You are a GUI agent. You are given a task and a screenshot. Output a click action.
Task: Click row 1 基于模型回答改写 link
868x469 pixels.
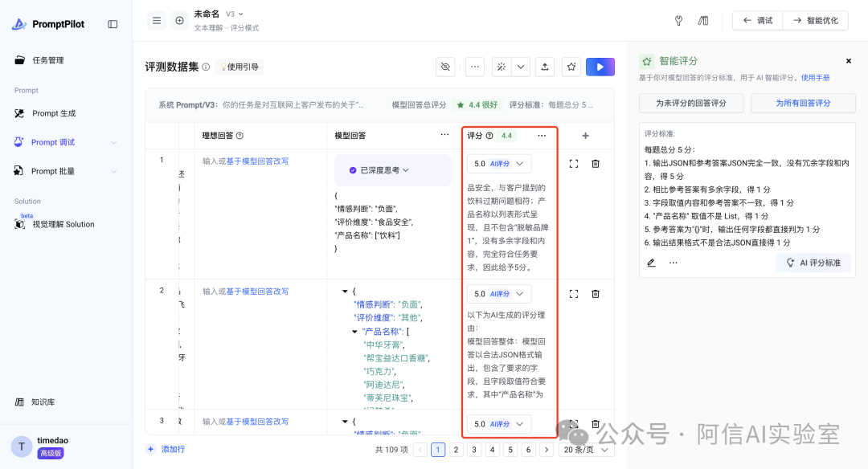(257, 161)
